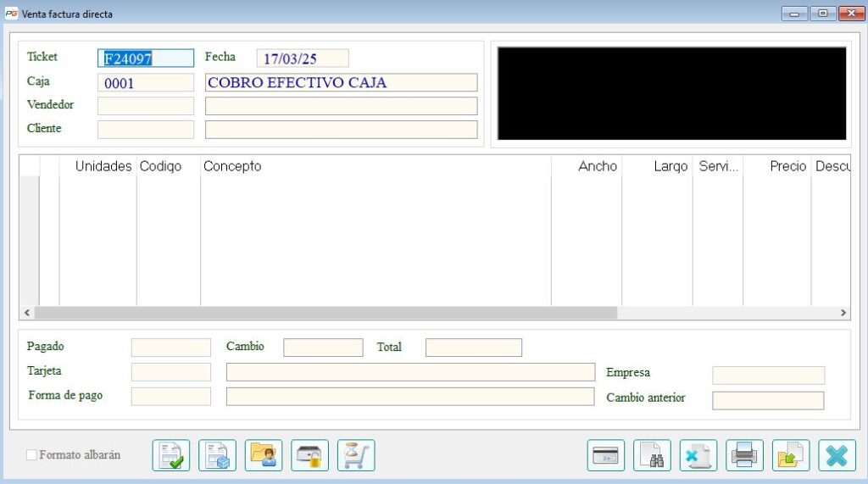Click the COBRO EFECTIVO CAJA description field
This screenshot has width=868, height=484.
coord(341,82)
